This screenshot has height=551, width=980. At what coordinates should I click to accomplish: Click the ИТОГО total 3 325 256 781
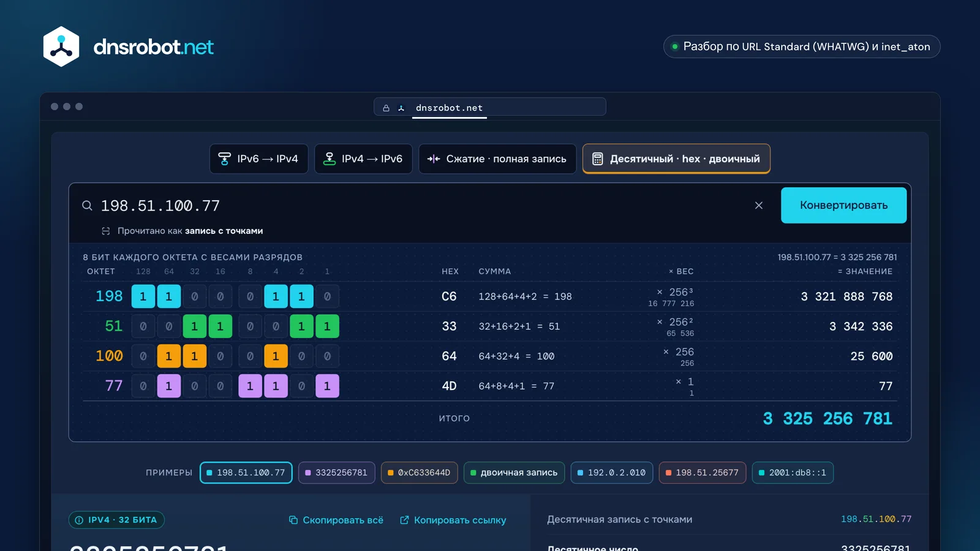827,419
